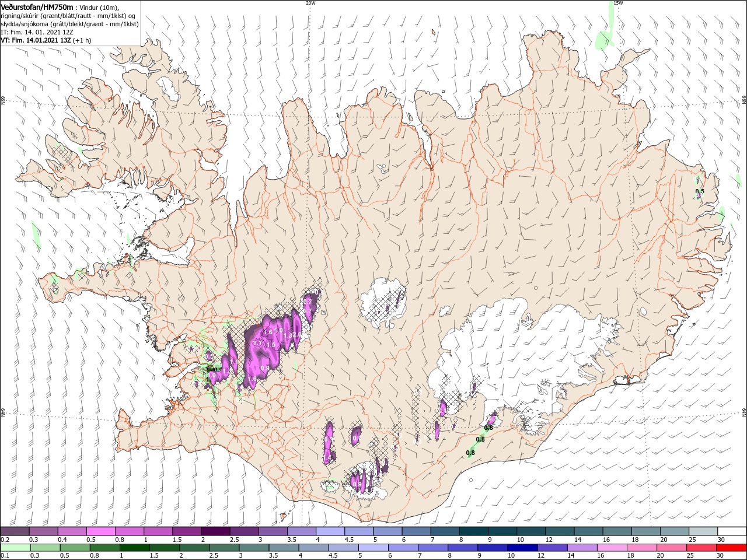Screen dimensions: 747x560
Task: Pick the teal 10 swatch in upper legend row
Action: point(530,531)
